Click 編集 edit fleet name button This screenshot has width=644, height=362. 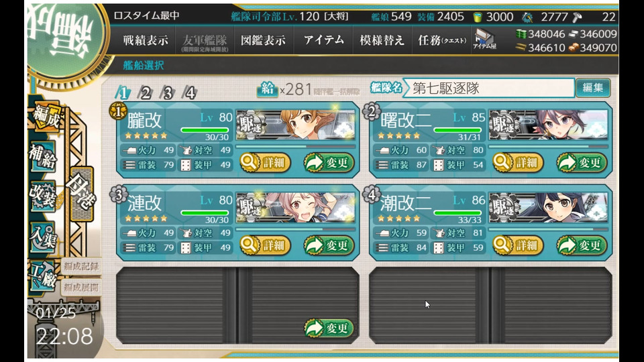pos(592,88)
